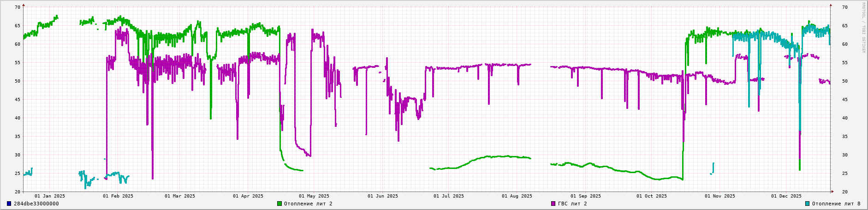Screen dimensions: 868x210
Task: Click the 01 Nov 2025 date label
Action: click(720, 196)
